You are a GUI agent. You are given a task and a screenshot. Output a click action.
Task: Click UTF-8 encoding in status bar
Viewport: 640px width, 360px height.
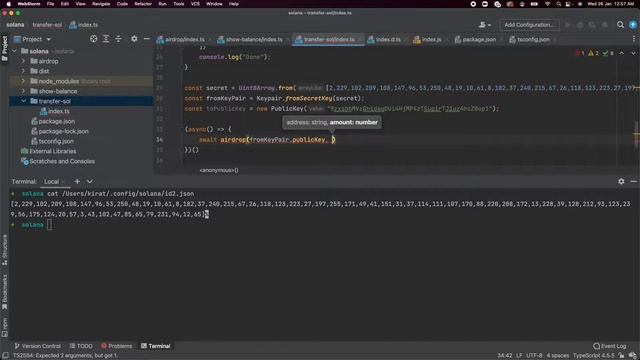click(534, 356)
